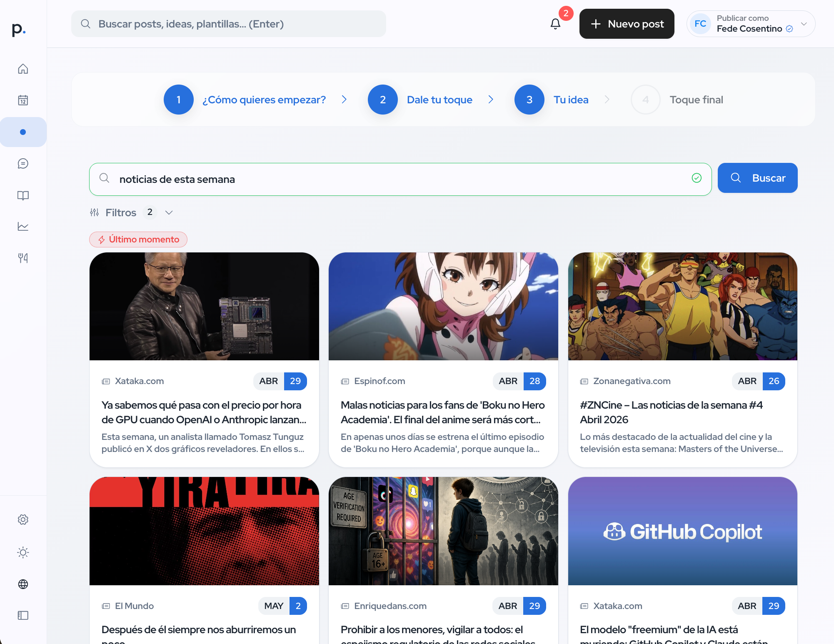
Task: Click the 'ABR 26' date badge
Action: (758, 381)
